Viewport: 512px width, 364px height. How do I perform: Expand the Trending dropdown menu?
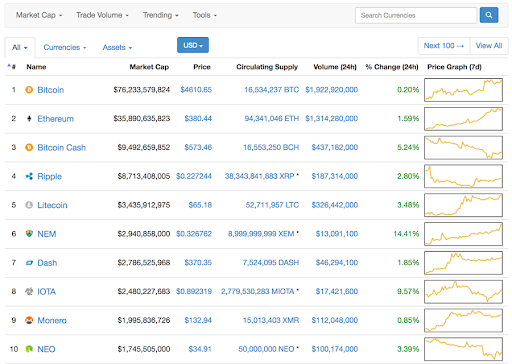(161, 15)
